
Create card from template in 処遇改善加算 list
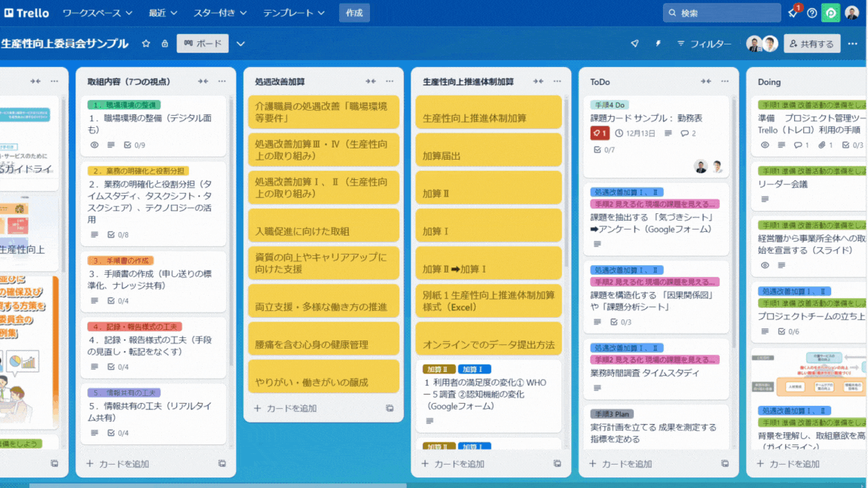(390, 408)
